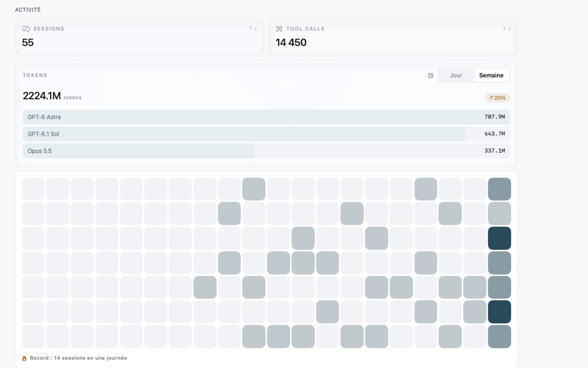
Task: Click the 337.1M token value
Action: point(495,151)
